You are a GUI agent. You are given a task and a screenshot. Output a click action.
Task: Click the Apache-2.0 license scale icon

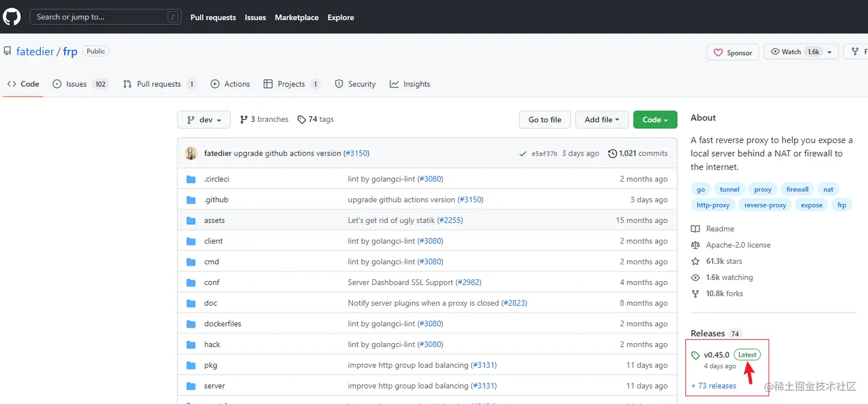[696, 245]
